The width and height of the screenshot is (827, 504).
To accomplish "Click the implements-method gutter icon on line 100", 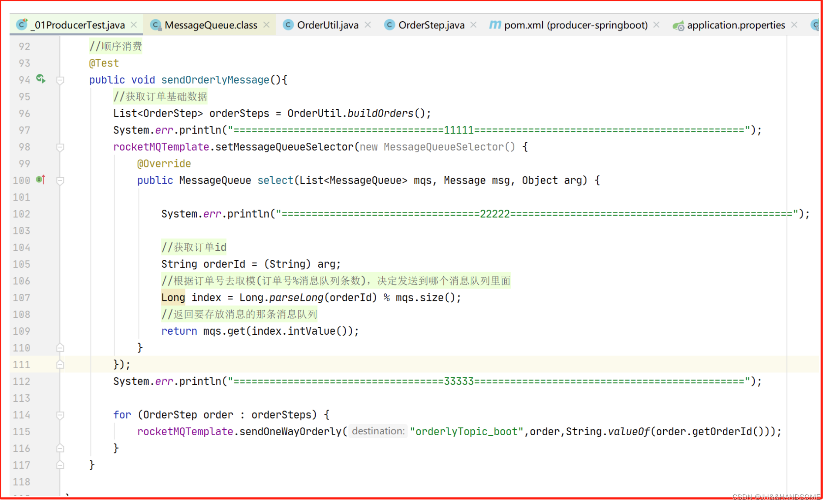I will coord(41,179).
